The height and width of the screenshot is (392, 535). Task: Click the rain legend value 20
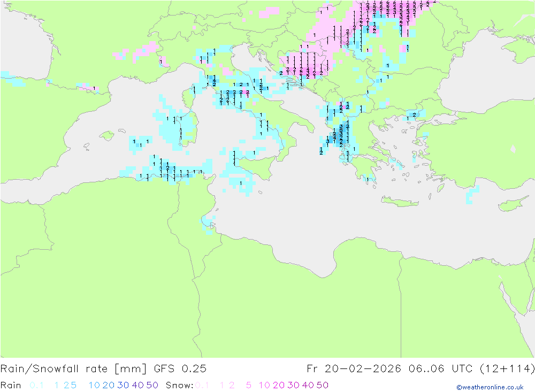pos(109,385)
